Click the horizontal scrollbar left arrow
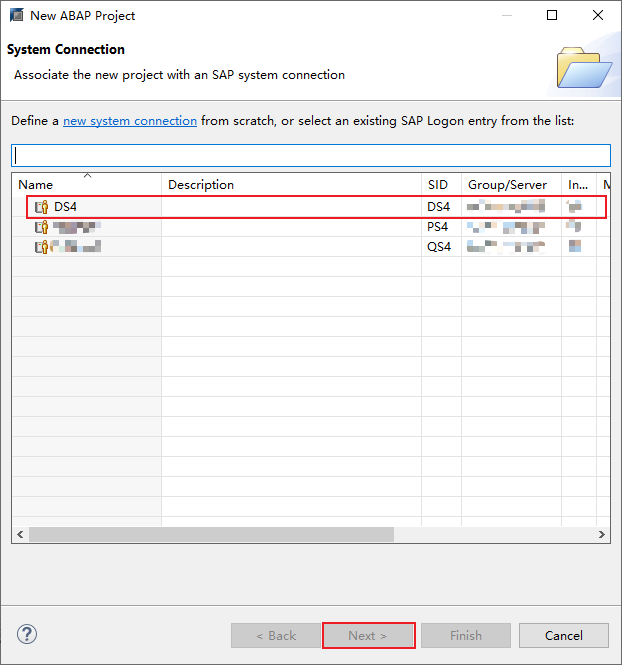Screen dimensions: 622x665 tap(20, 535)
